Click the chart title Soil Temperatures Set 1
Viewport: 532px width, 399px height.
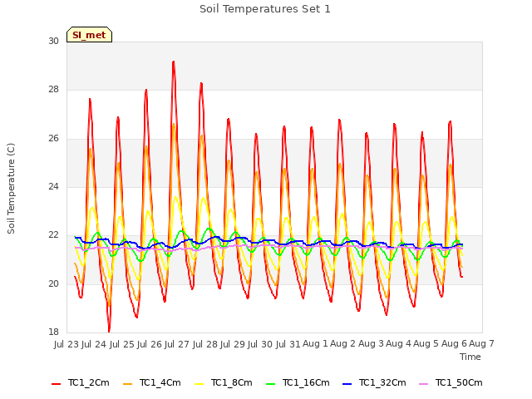pyautogui.click(x=265, y=9)
